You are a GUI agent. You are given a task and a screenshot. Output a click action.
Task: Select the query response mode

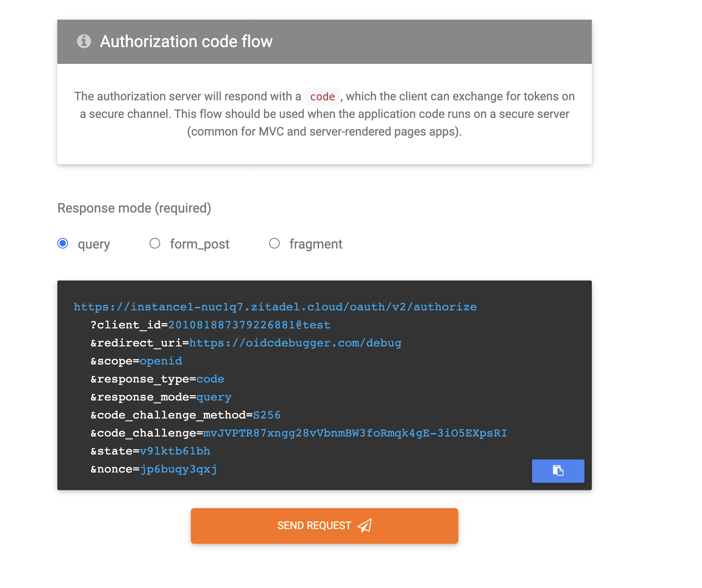pos(63,243)
